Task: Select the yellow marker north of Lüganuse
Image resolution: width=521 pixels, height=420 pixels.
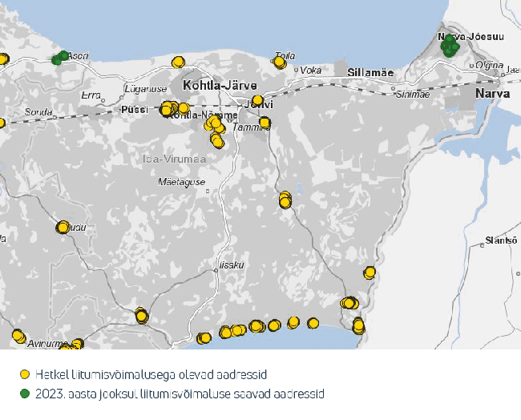Action: (178, 63)
